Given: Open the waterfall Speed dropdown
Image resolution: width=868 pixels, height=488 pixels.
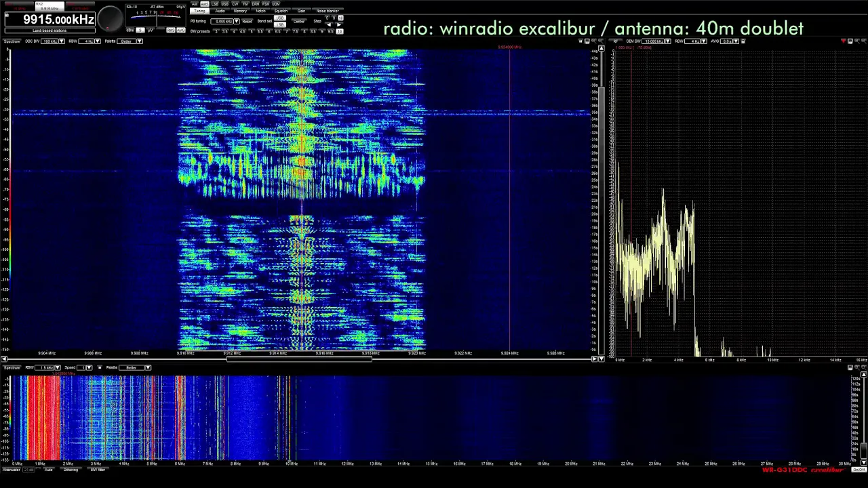Looking at the screenshot, I should (90, 367).
